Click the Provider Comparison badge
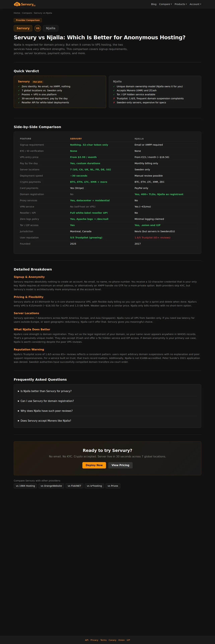215x644 pixels. (x=28, y=20)
